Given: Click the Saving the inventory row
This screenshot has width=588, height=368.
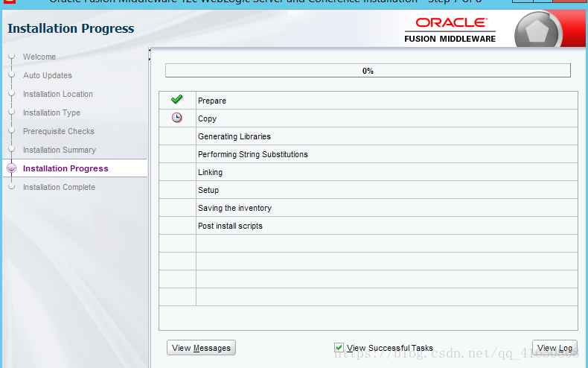Looking at the screenshot, I should tap(368, 208).
